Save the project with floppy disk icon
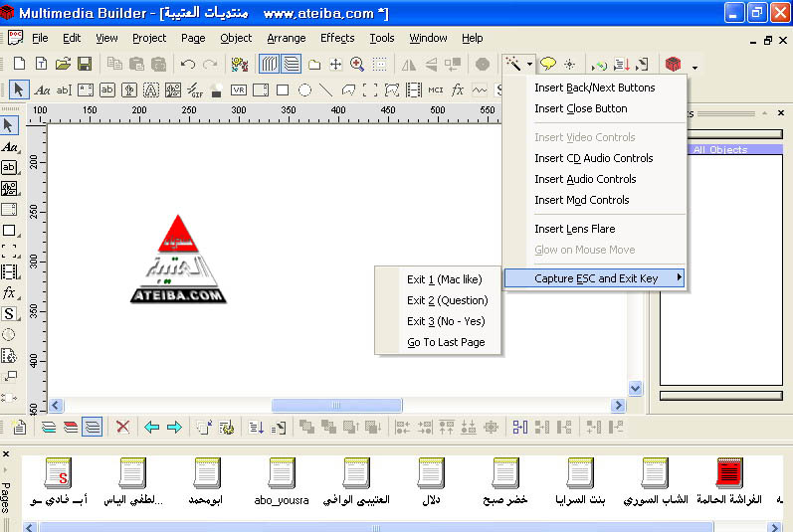793x532 pixels. 85,64
